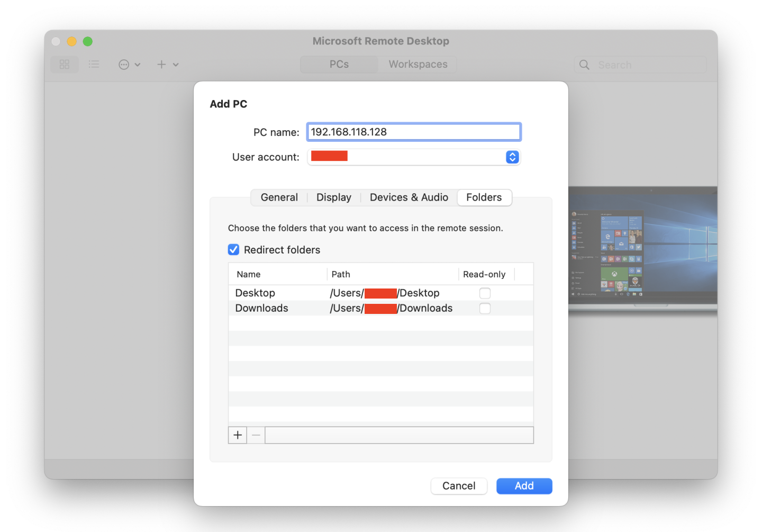Viewport: 762px width, 532px height.
Task: Switch to grid view in the toolbar
Action: [x=65, y=65]
